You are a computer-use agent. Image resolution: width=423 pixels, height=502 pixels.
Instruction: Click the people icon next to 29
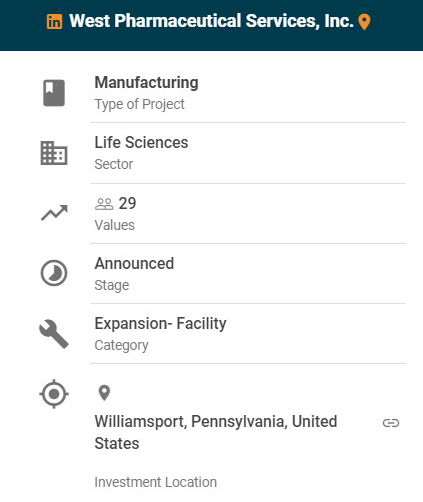(x=104, y=204)
